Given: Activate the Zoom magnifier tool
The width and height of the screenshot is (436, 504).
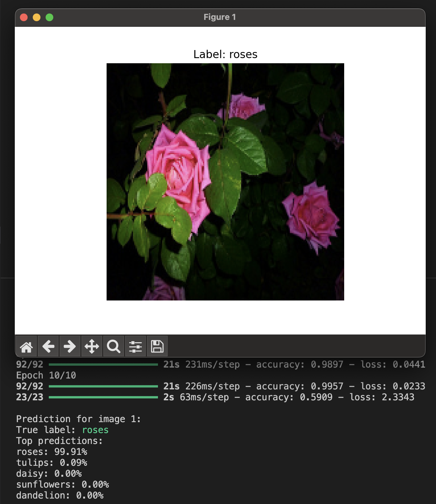Looking at the screenshot, I should coord(114,346).
